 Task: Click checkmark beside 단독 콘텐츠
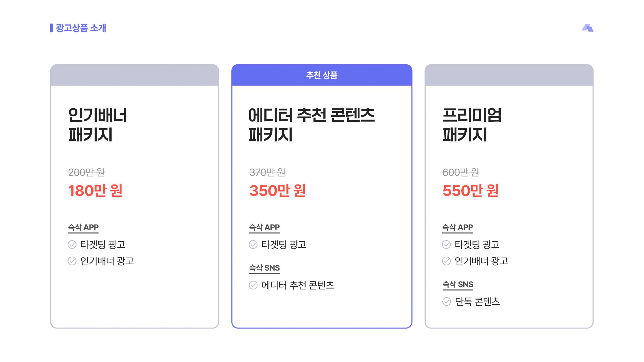447,302
